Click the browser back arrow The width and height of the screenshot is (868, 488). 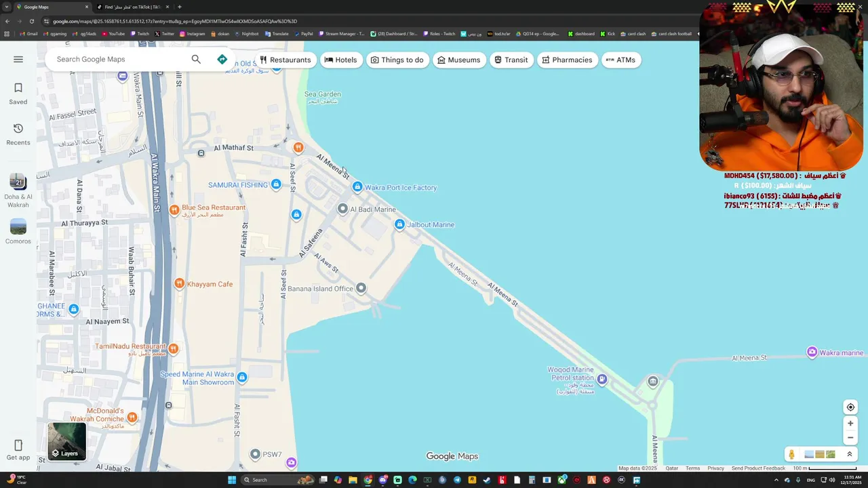click(7, 21)
